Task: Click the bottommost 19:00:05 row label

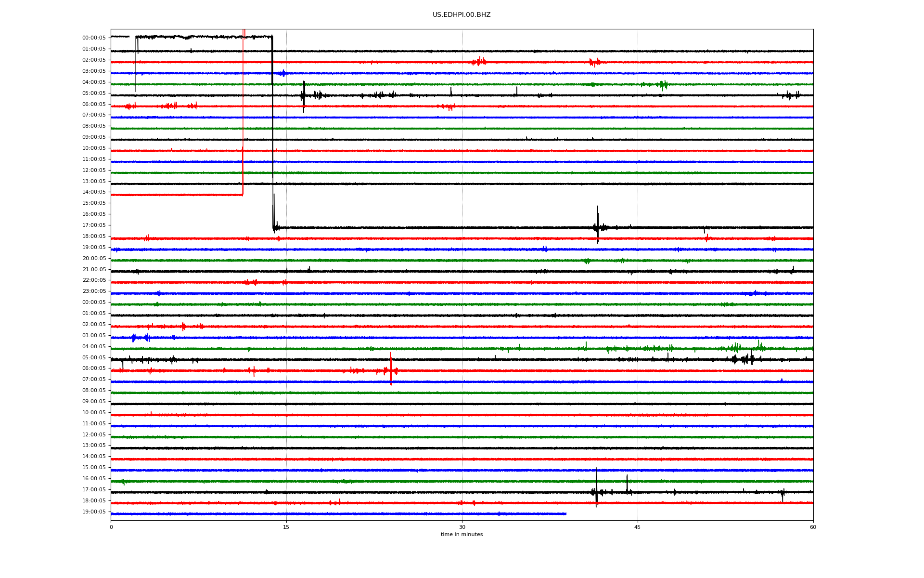Action: click(x=94, y=512)
